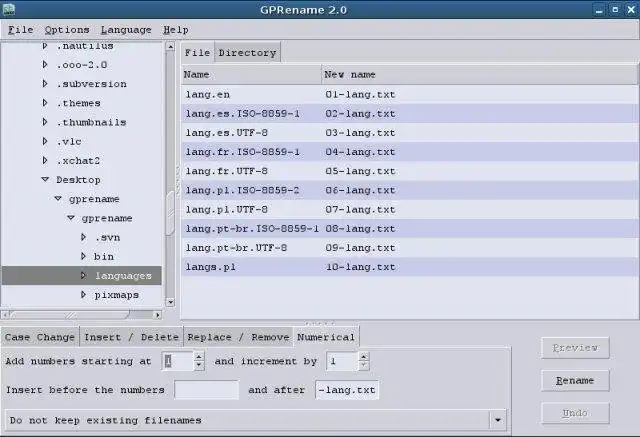640x437 pixels.
Task: Decrease the increment by value
Action: click(x=364, y=366)
